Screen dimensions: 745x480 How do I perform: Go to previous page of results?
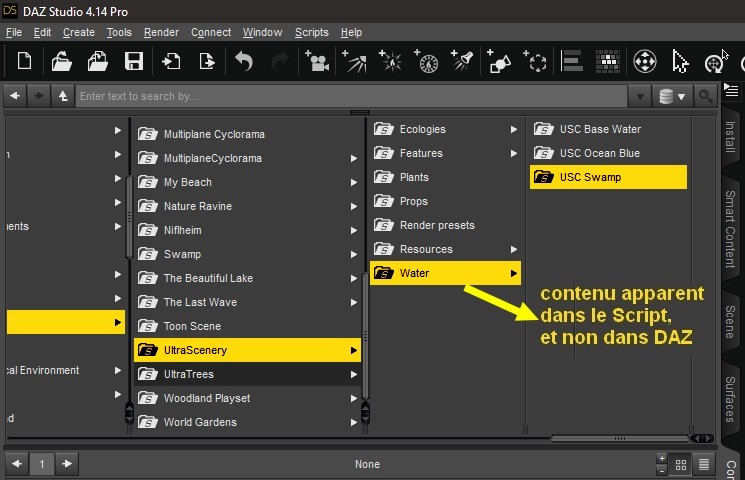point(17,463)
